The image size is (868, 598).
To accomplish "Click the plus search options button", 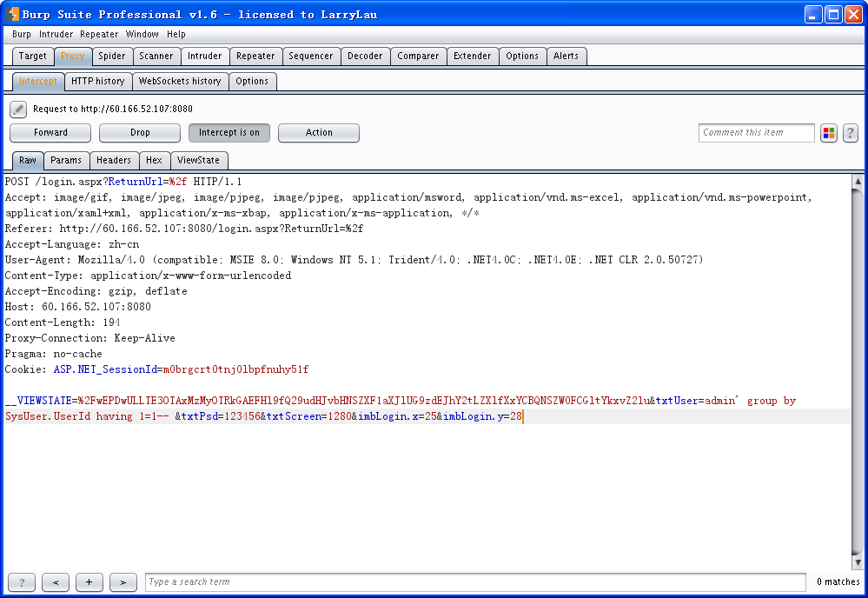I will (x=89, y=582).
